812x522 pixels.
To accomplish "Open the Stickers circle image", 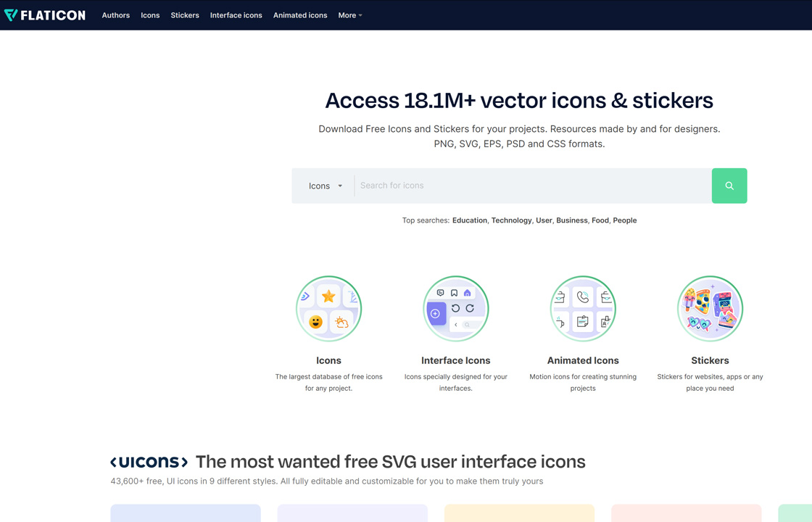I will point(710,309).
